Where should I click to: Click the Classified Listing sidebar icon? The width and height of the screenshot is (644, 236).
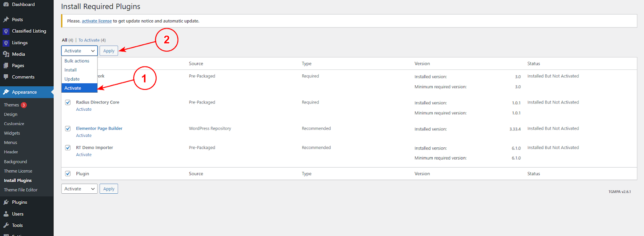[6, 31]
